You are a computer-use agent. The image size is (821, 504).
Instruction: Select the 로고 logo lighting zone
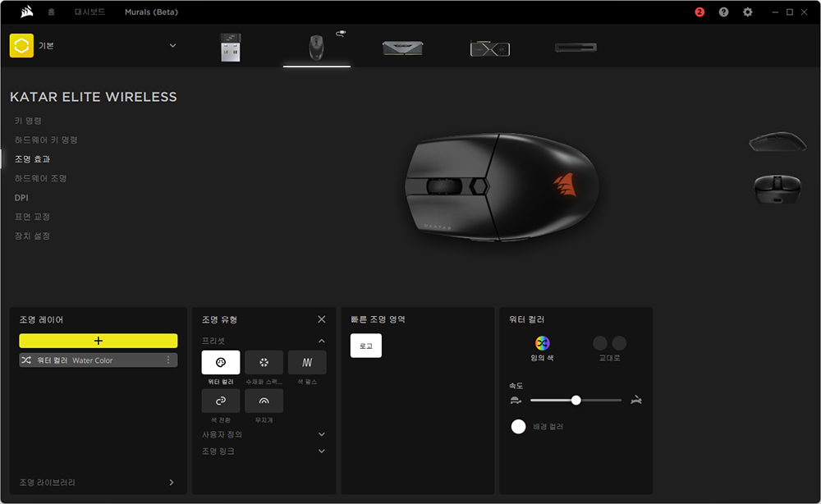pos(366,346)
